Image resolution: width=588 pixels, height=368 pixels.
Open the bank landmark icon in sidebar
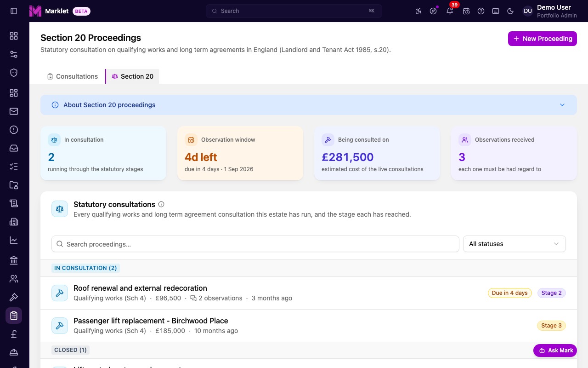click(x=14, y=260)
